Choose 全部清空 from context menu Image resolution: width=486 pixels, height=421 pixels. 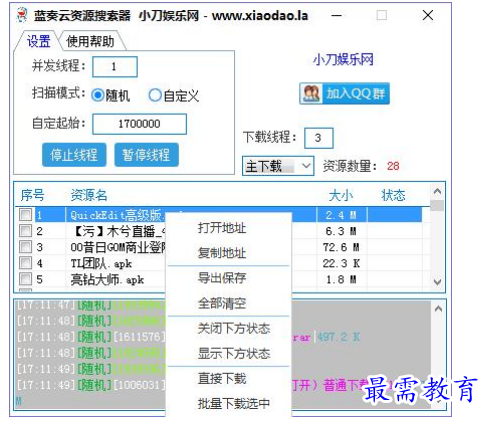[x=222, y=303]
